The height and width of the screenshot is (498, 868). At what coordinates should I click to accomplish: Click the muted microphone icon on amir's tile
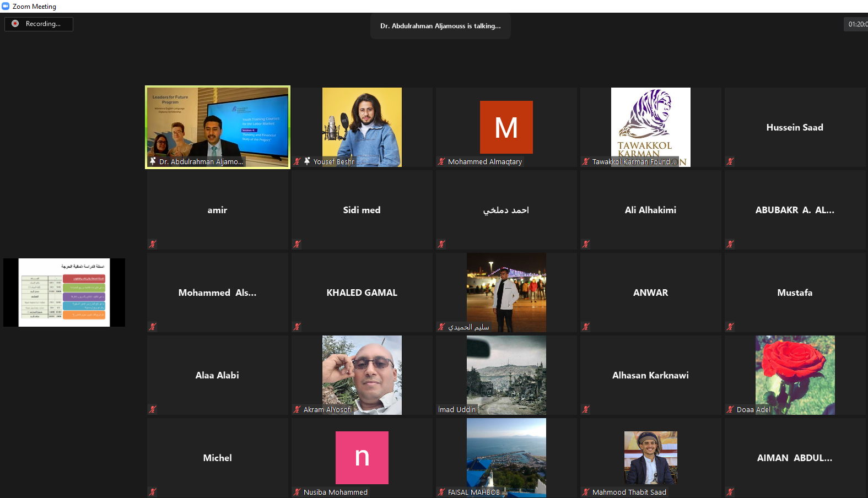153,244
